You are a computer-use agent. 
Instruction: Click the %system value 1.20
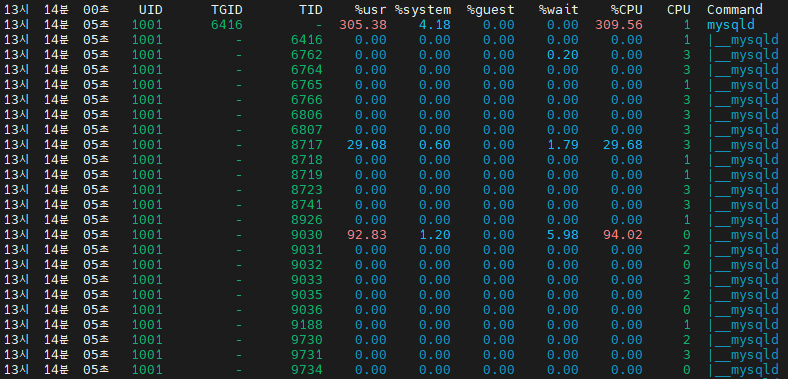click(435, 235)
